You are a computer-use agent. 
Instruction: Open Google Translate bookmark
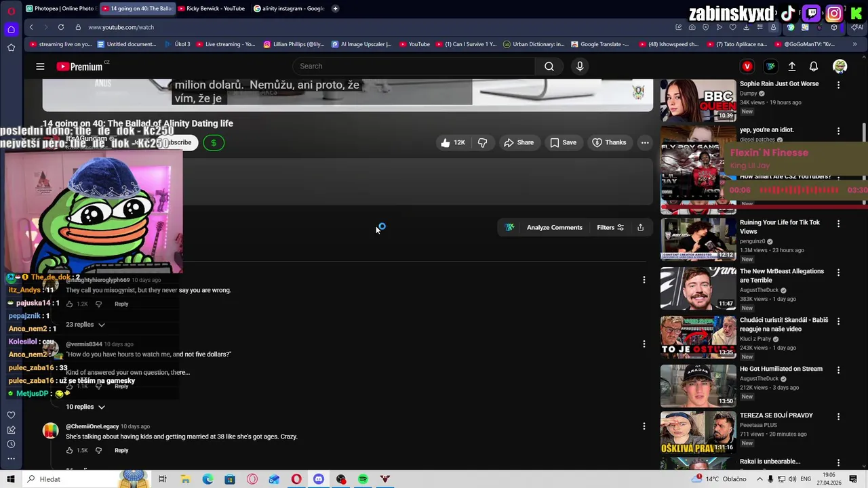[600, 44]
